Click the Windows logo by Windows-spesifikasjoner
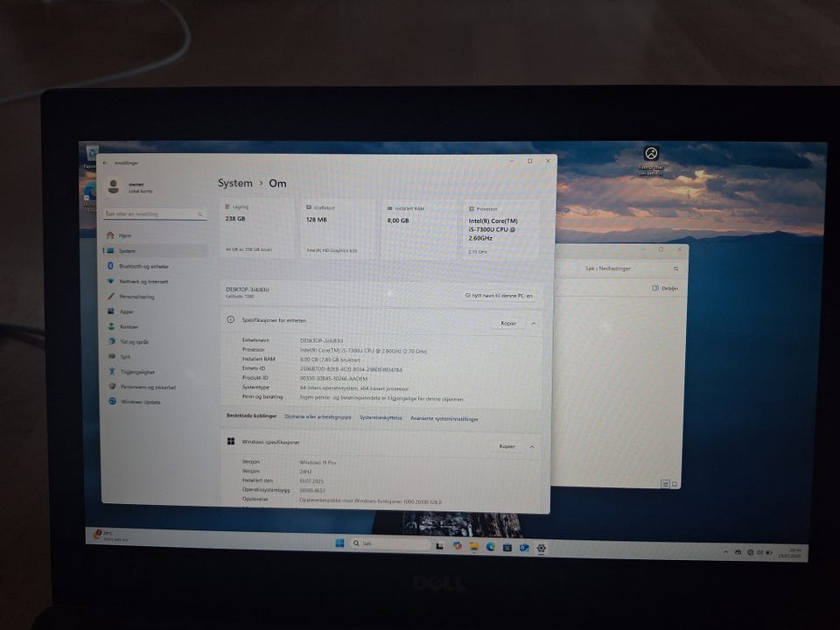The height and width of the screenshot is (630, 840). (x=231, y=441)
